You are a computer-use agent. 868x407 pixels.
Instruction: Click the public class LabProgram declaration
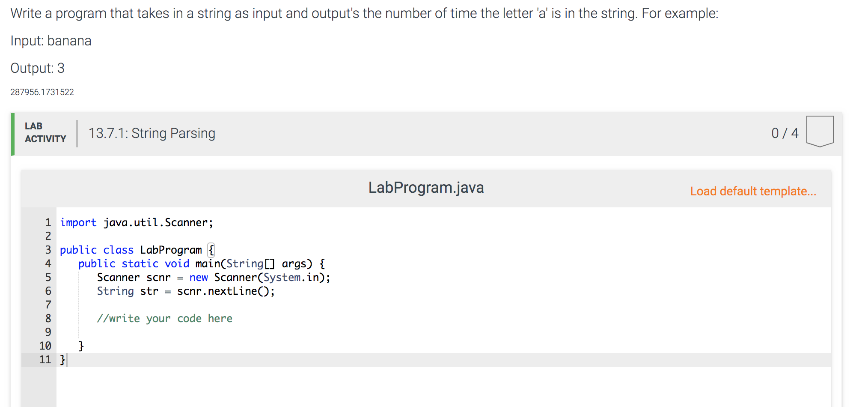133,250
